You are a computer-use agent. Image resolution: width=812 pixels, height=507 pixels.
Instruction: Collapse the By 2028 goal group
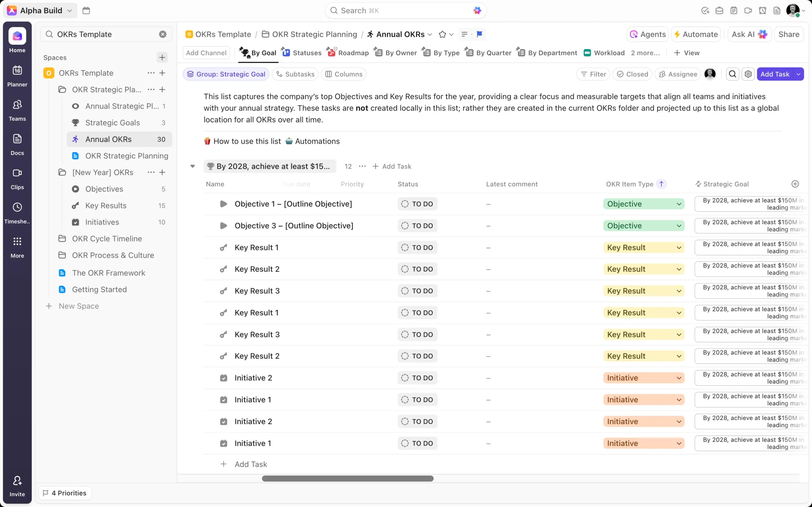192,166
